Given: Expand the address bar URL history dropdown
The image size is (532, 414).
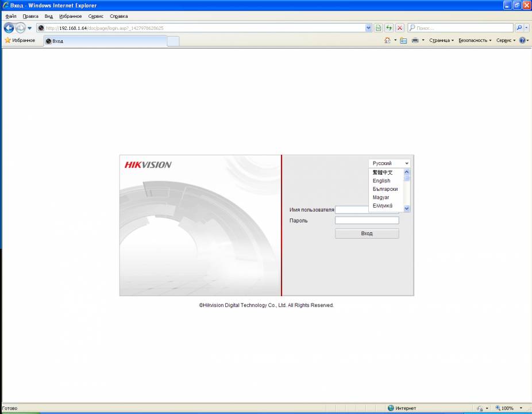Looking at the screenshot, I should [x=368, y=28].
